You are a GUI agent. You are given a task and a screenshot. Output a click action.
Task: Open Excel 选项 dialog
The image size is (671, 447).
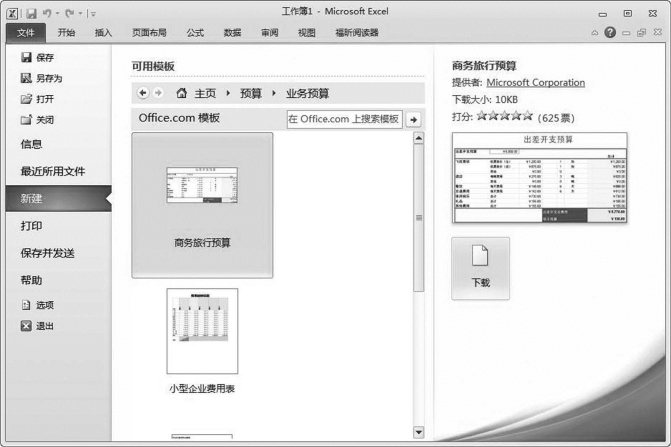point(38,305)
